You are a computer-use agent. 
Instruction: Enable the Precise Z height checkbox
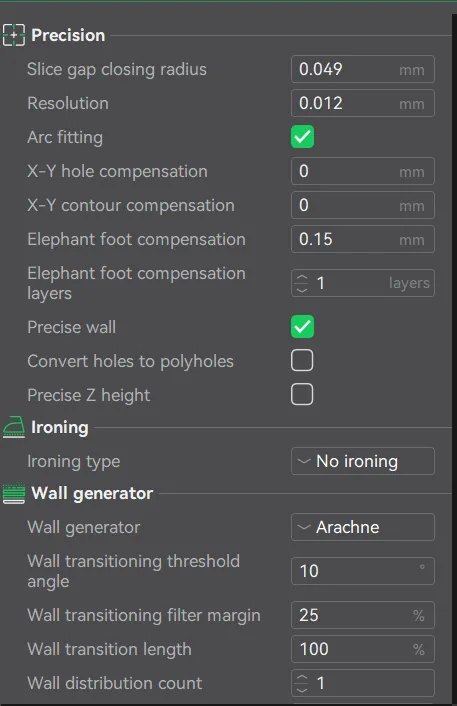click(x=302, y=394)
